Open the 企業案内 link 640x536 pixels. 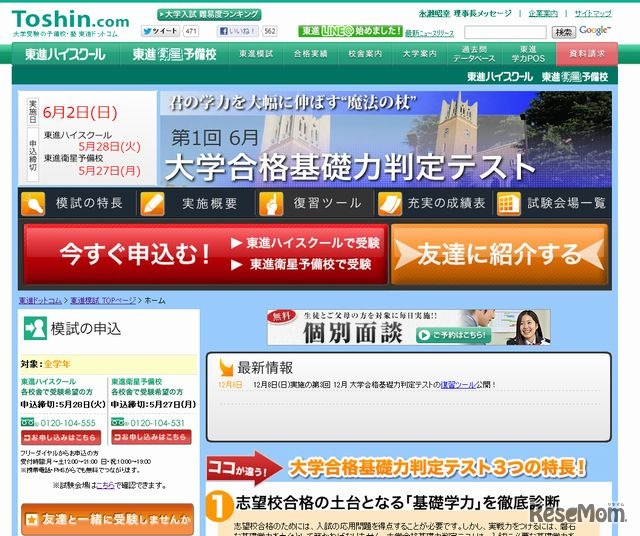[x=542, y=13]
